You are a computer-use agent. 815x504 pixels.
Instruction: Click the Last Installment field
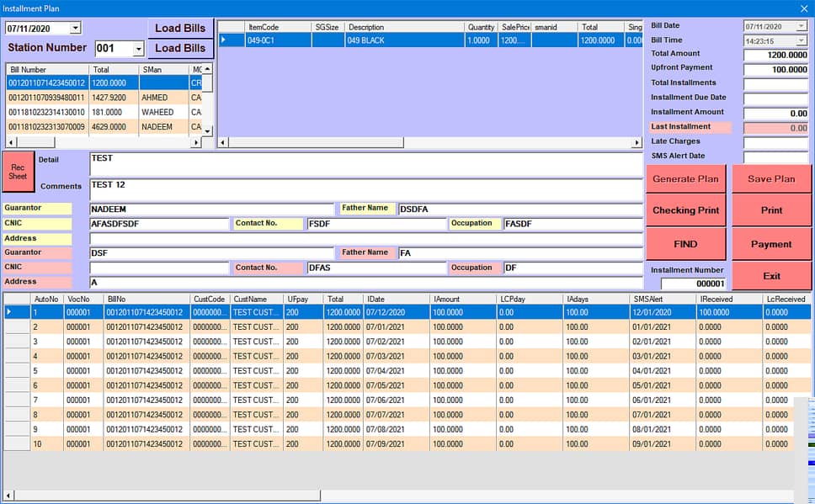coord(776,128)
